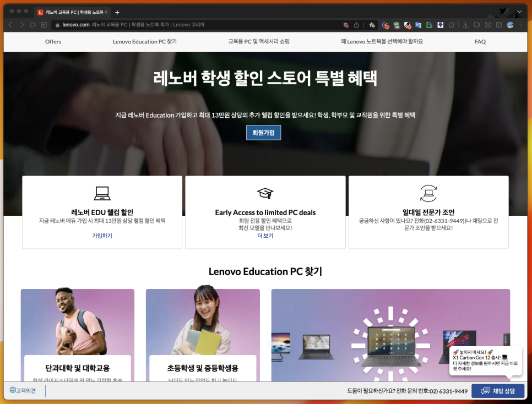Viewport: 532px width, 404px height.
Task: Click the phone number 02) 6331-9449
Action: coord(448,391)
